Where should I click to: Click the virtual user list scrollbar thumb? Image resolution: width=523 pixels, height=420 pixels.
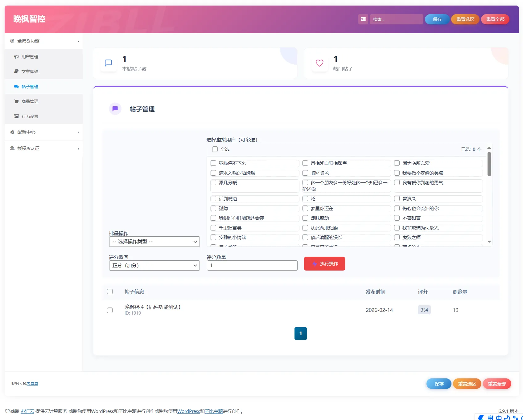(489, 164)
